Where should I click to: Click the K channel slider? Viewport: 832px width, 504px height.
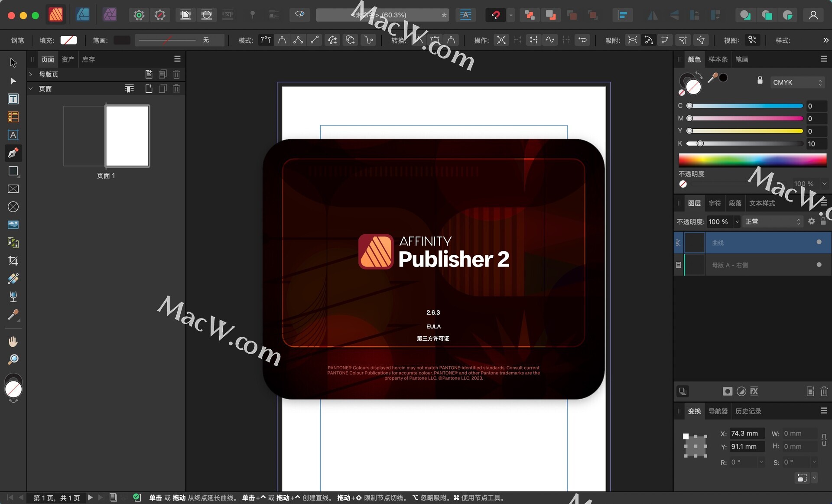[x=744, y=143]
